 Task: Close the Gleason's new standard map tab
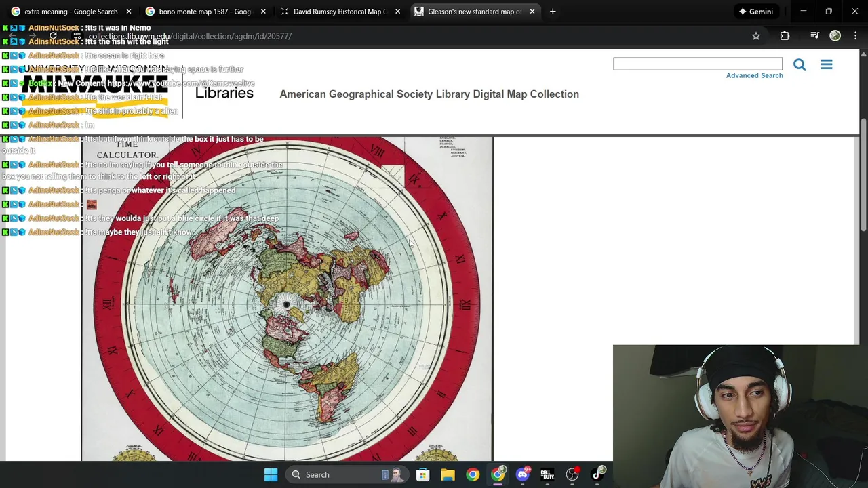coord(532,12)
